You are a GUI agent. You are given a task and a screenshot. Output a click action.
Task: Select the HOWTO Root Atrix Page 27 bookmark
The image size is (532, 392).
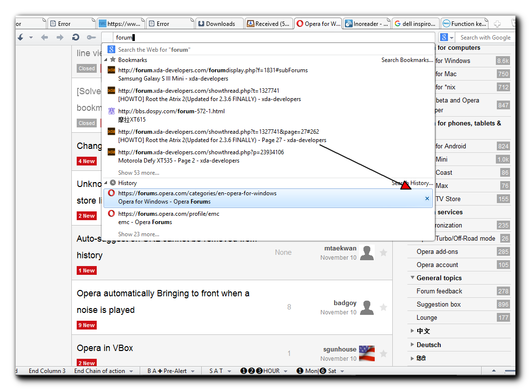[268, 136]
